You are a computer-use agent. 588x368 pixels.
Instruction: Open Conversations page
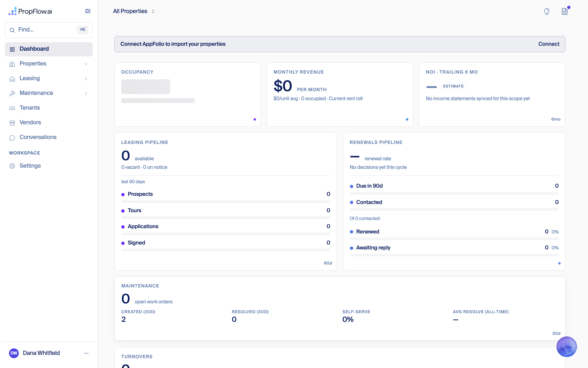[x=49, y=137]
